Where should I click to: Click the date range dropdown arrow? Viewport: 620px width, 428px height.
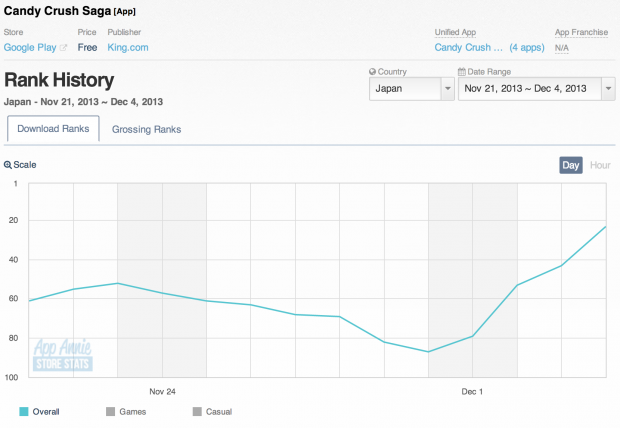(x=608, y=89)
